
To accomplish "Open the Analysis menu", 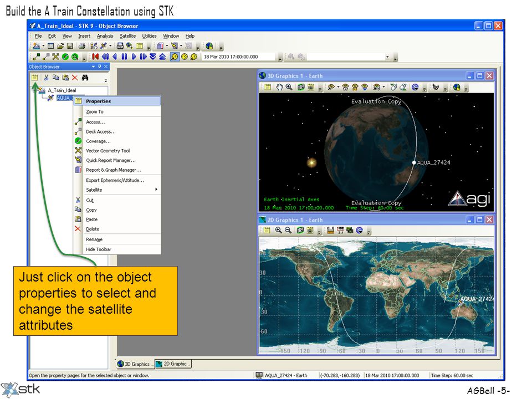I will click(x=105, y=36).
